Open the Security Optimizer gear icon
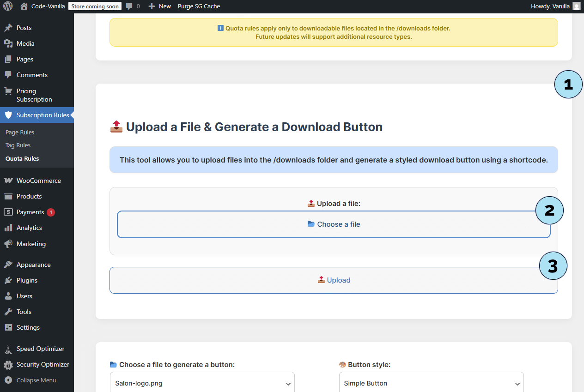 8,364
